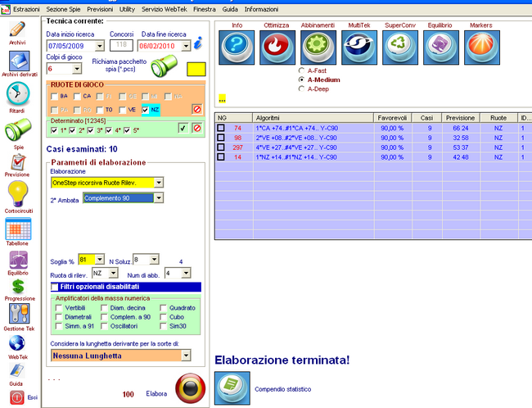Toggle the TO wheel checkbox

(x=100, y=110)
